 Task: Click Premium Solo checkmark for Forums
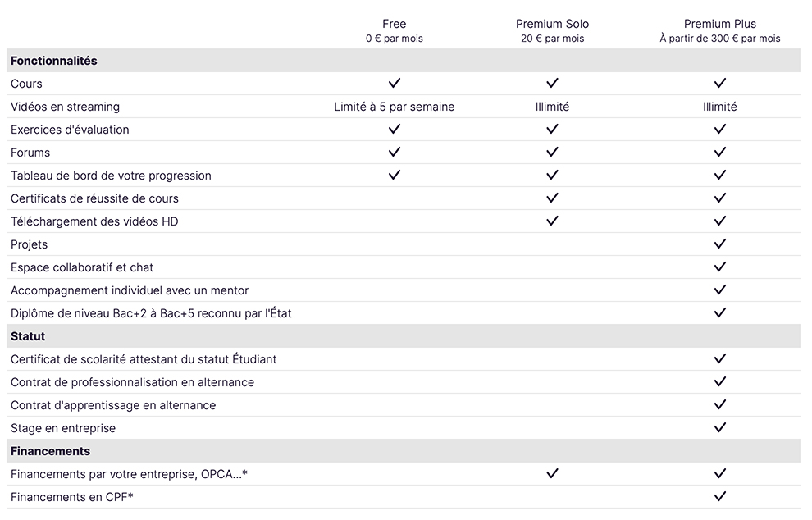[x=552, y=152]
